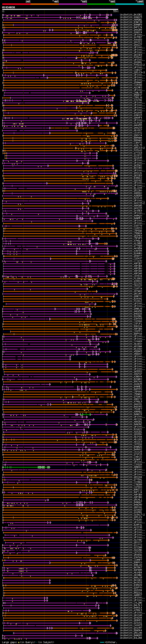This screenshot has height=644, width=146.
Task: Click the red ~20% legend color
Action: coord(16,4)
